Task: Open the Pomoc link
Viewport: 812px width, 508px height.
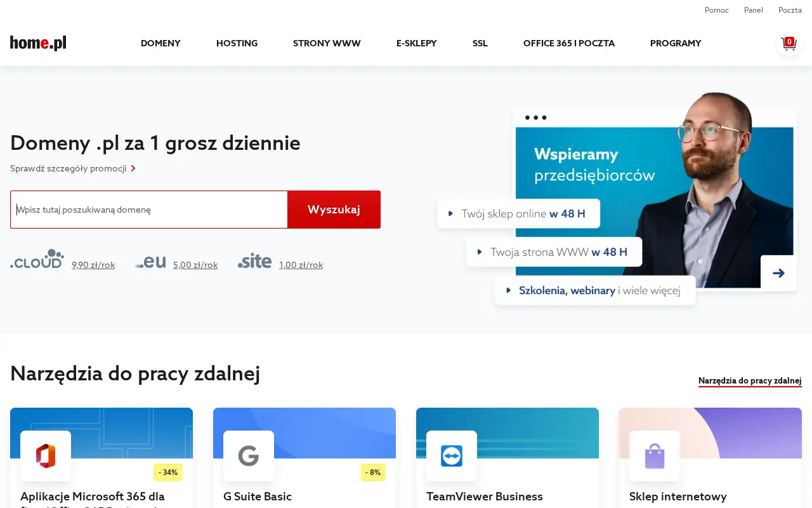Action: point(717,10)
